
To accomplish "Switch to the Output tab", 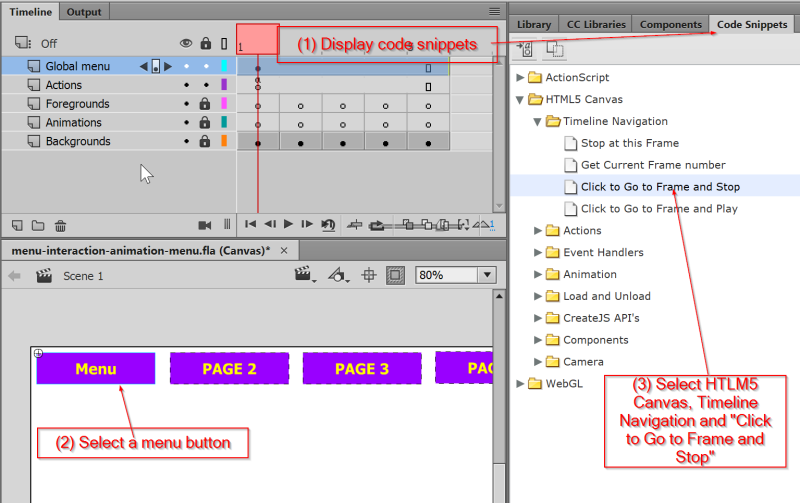I will [84, 11].
